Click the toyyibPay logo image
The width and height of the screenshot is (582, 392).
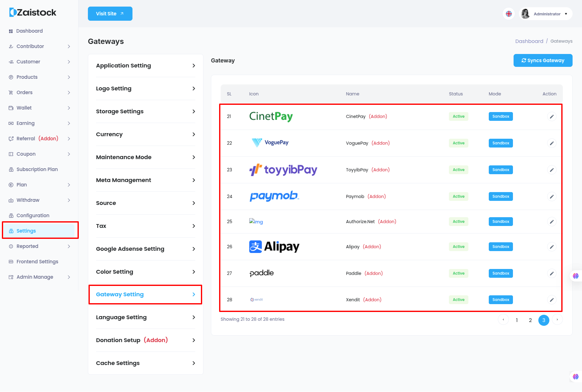[283, 170]
